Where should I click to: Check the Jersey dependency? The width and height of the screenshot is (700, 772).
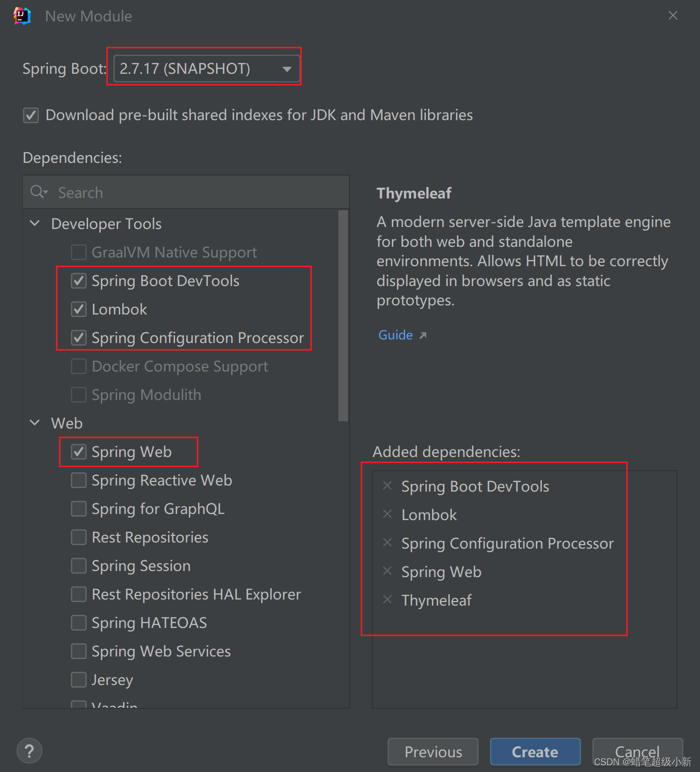click(x=79, y=679)
